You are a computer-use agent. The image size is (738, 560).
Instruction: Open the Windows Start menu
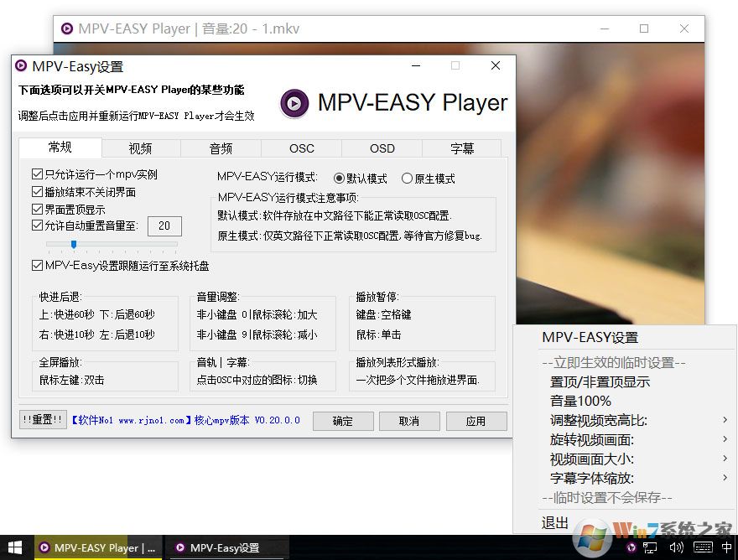tap(15, 547)
